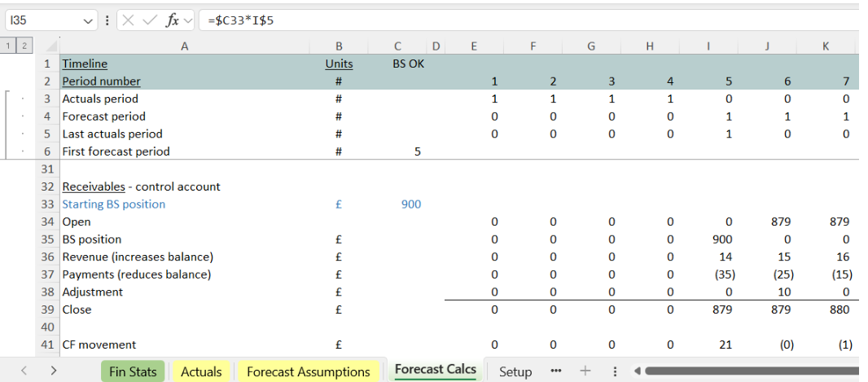Show outline level 2 rows

pyautogui.click(x=24, y=46)
